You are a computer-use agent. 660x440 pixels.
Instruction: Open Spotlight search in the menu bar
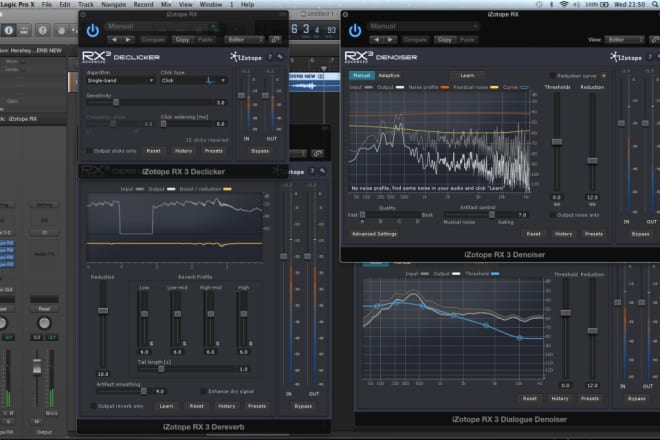(x=655, y=5)
